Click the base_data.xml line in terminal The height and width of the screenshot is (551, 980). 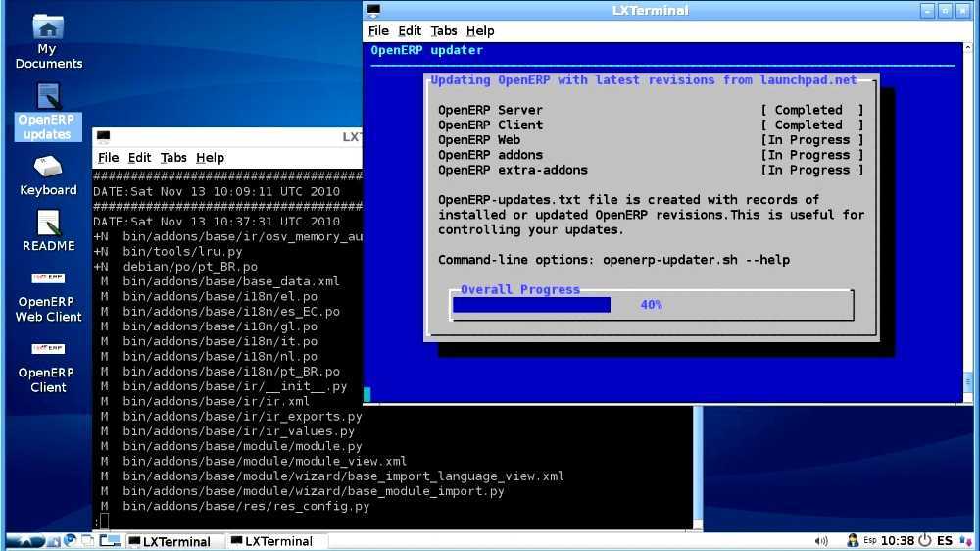coord(220,281)
